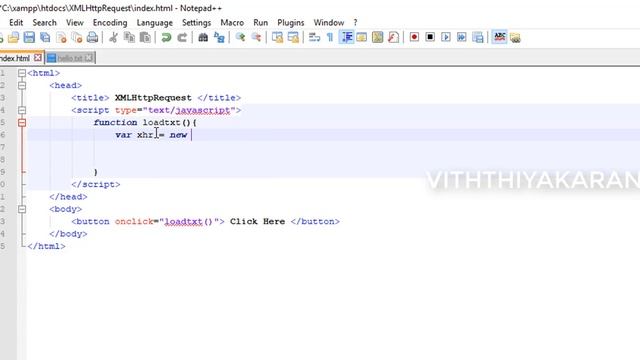Open the Function List icon
Screen dimensions: 640x360
click(x=393, y=38)
